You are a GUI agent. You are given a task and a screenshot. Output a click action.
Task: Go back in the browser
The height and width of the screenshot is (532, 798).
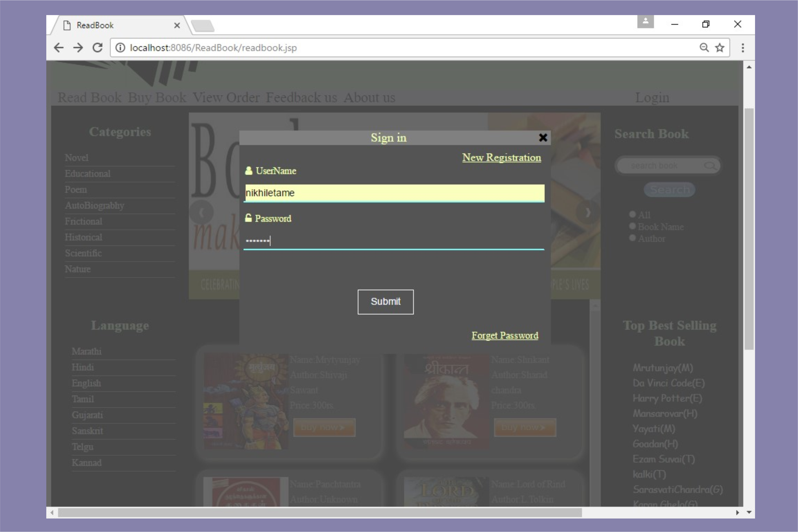coord(59,48)
